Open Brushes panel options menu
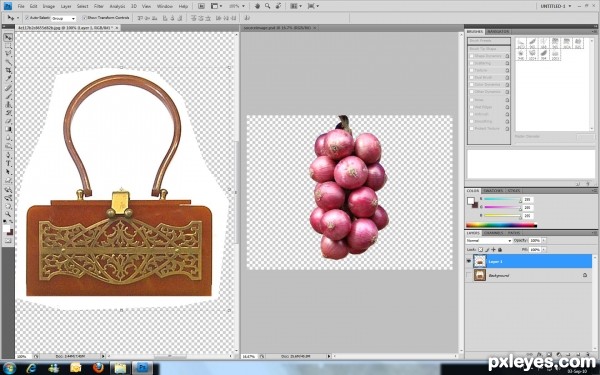 (x=594, y=31)
